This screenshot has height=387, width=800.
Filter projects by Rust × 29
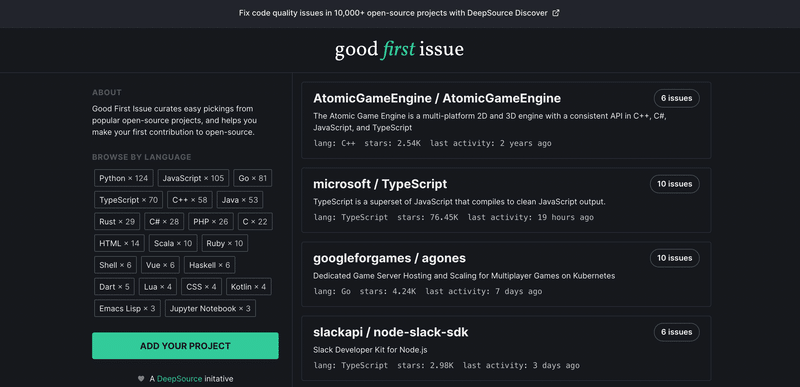117,222
